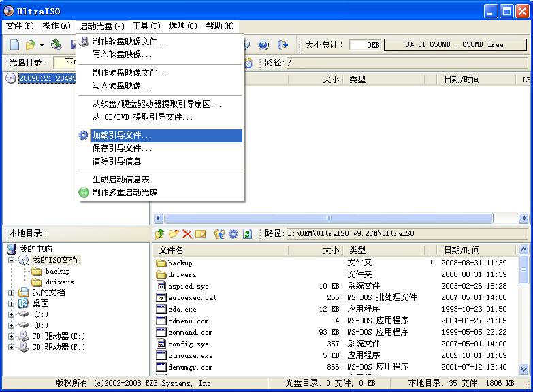Click the Open file folder icon
This screenshot has height=392, width=533.
click(30, 44)
